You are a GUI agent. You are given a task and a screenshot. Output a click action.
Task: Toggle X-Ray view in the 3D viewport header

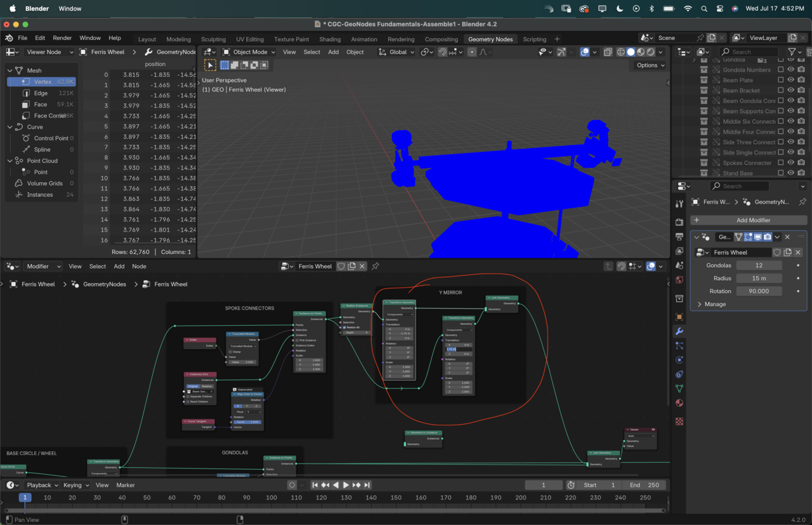coord(608,52)
